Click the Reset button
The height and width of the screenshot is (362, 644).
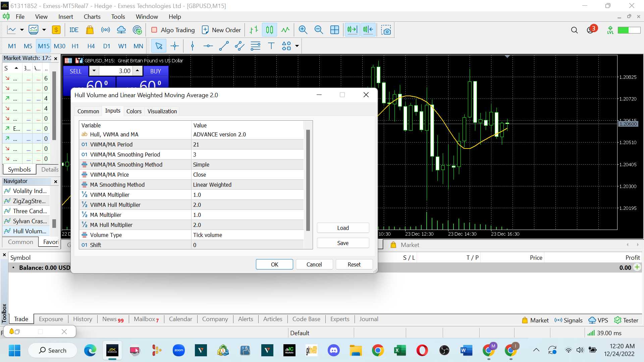coord(354,264)
